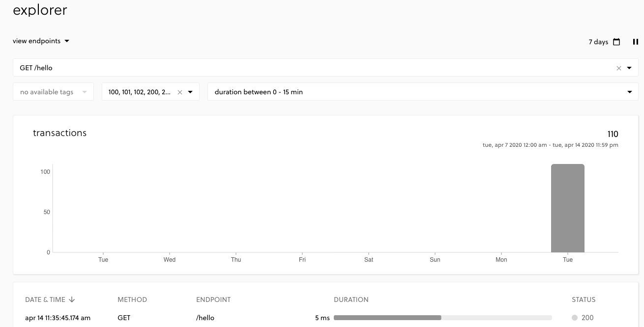The image size is (644, 327).
Task: Click the no available tags caret
Action: 84,92
